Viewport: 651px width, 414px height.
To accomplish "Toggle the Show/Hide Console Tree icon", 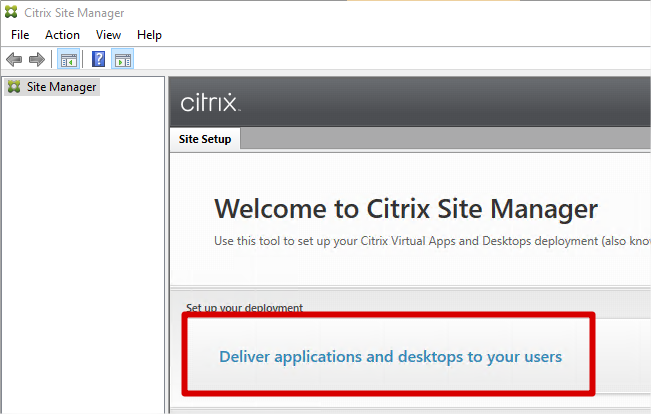I will coord(69,59).
